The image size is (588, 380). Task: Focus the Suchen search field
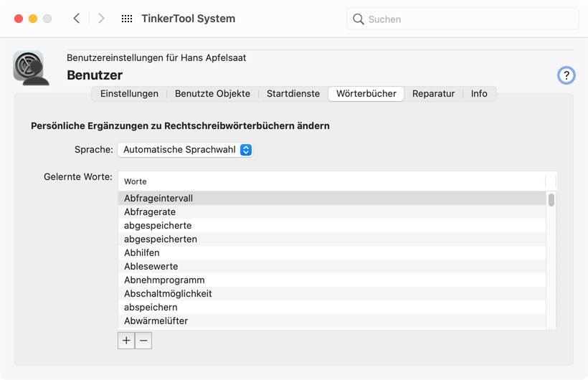tap(463, 19)
